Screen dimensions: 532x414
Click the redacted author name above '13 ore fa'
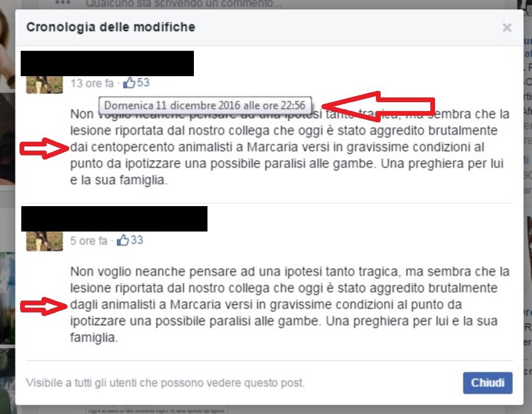107,63
